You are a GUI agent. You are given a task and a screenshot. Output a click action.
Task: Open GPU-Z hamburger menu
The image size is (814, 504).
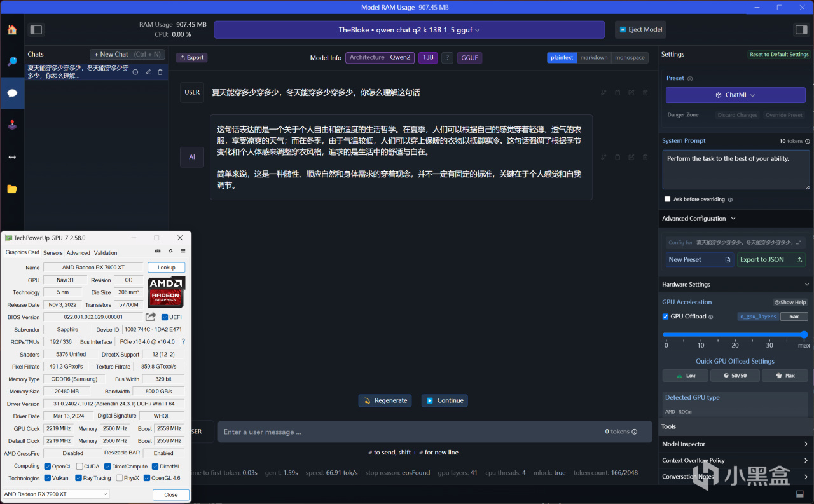pos(183,251)
